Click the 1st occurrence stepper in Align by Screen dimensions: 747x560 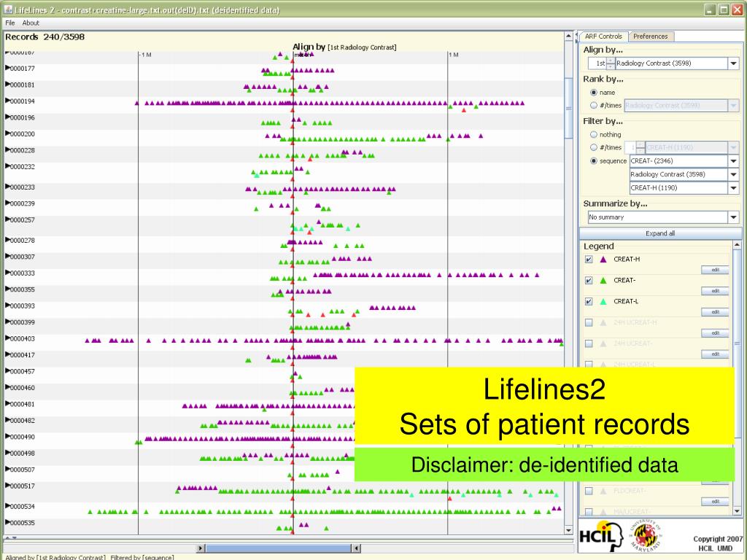[x=611, y=63]
